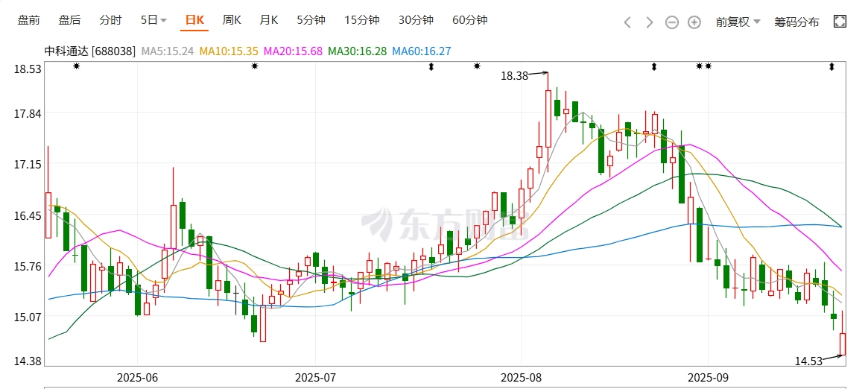Click the MA60:16.27 indicator label
The image size is (868, 389).
click(x=421, y=51)
